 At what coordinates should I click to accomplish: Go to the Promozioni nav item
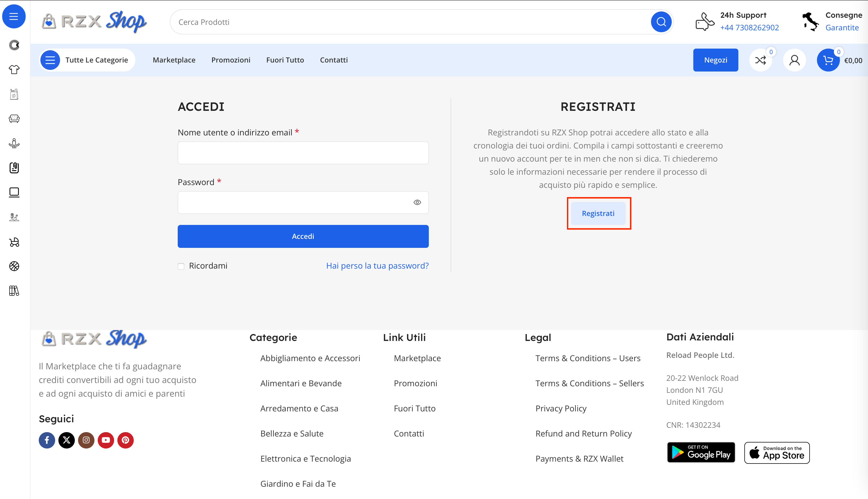point(231,60)
